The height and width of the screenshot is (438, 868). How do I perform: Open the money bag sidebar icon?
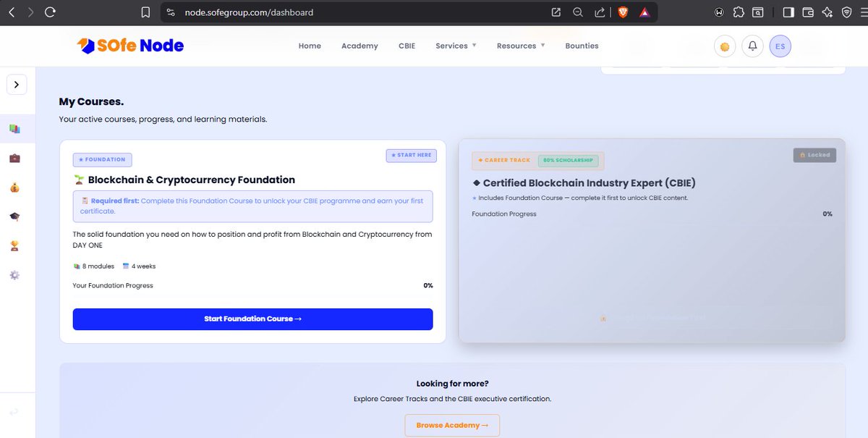tap(14, 188)
